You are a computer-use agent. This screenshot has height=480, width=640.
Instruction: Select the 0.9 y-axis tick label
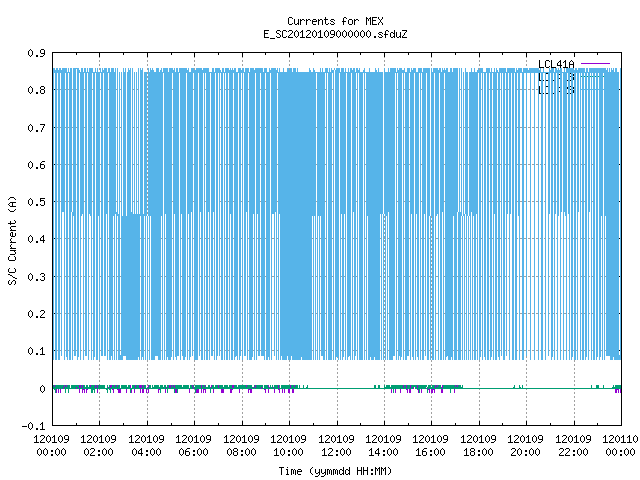point(37,53)
